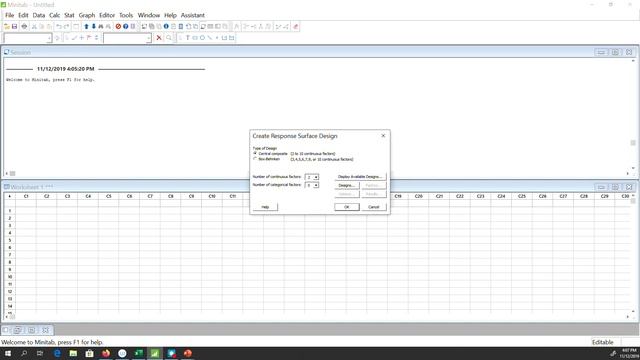Viewport: 640px width, 360px height.
Task: Select the Ellipse draw tool
Action: 202,38
